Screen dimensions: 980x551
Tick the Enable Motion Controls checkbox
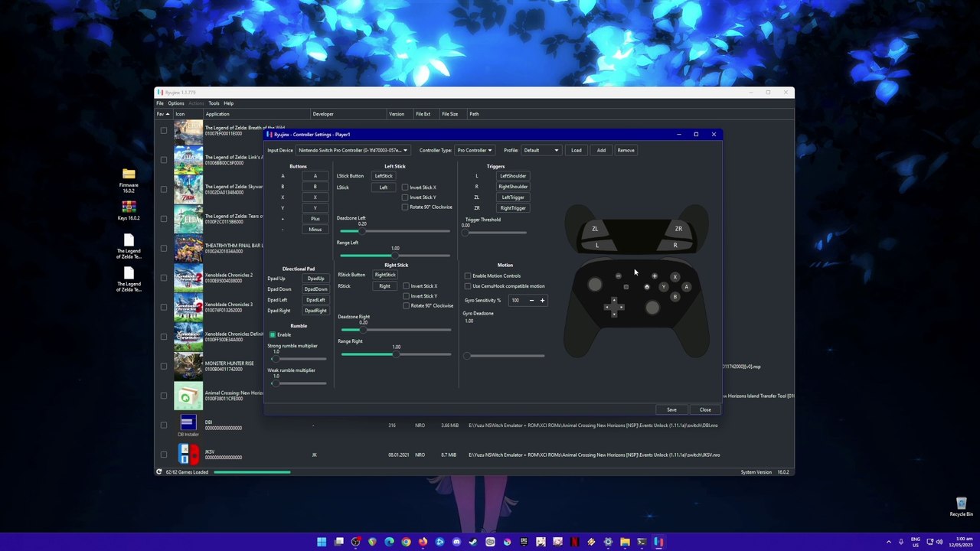tap(468, 275)
